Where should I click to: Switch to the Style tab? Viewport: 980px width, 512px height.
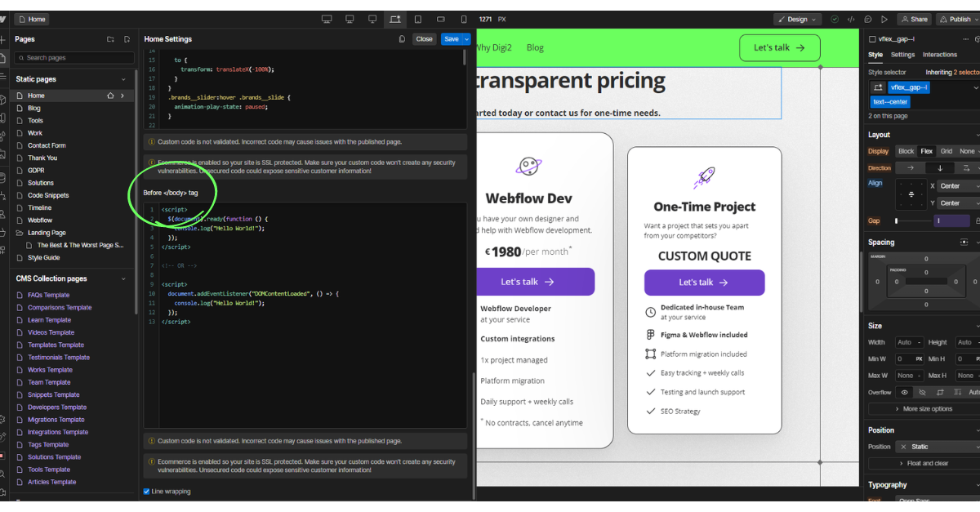click(875, 55)
